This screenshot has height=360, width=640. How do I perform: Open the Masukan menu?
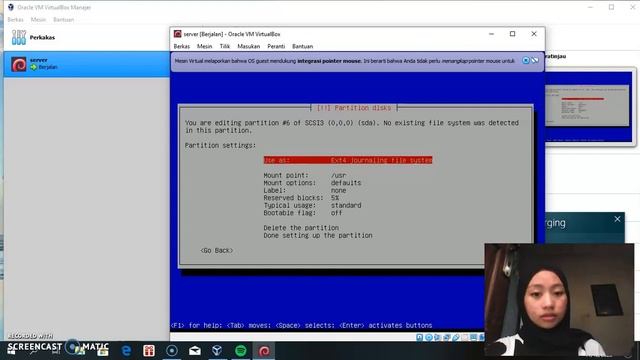click(x=249, y=46)
